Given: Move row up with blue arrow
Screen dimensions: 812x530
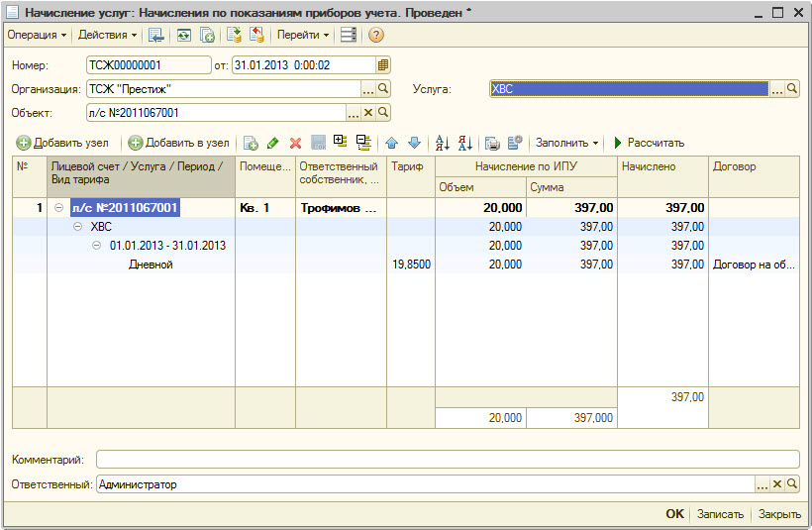Looking at the screenshot, I should [392, 143].
